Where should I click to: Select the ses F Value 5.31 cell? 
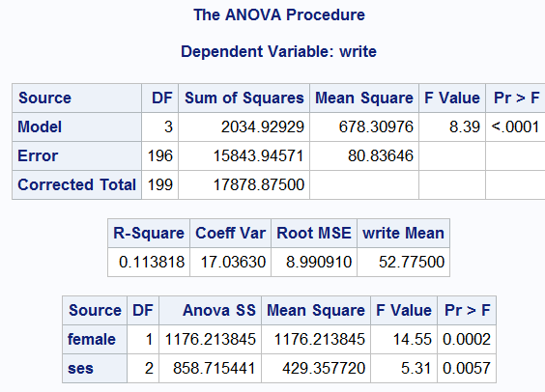click(404, 369)
